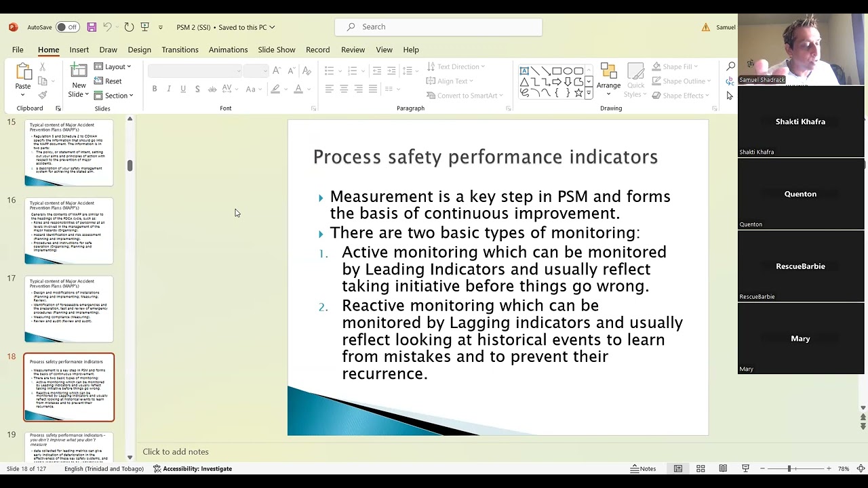Switch to the Design tab
The image size is (868, 488).
[x=139, y=49]
